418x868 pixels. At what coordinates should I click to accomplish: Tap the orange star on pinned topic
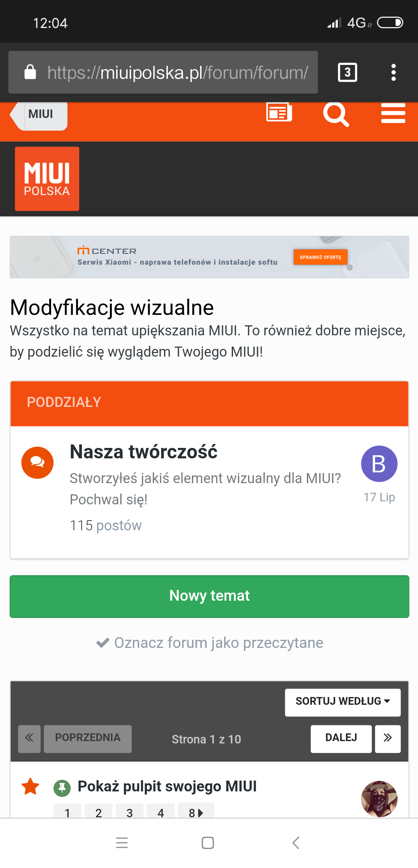click(30, 786)
